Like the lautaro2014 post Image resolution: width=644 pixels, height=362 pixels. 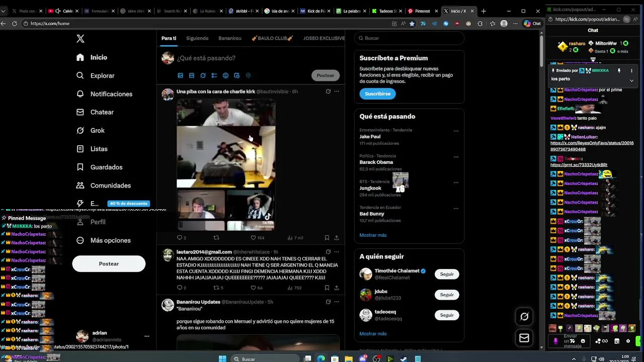254,288
